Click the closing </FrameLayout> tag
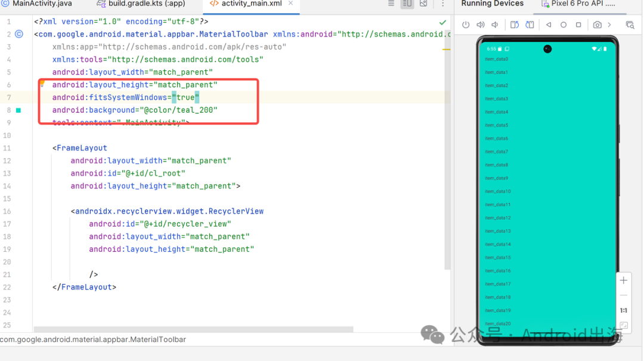 (x=84, y=288)
